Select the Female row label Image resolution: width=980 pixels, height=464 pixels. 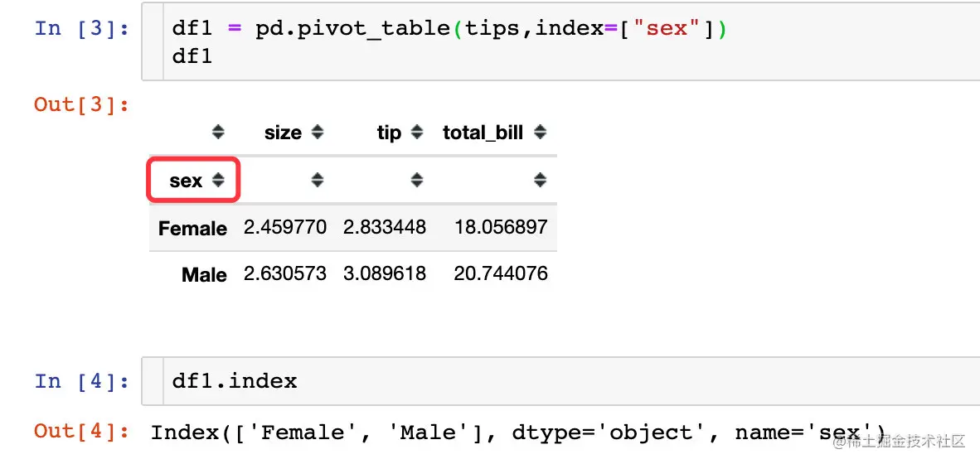(192, 228)
